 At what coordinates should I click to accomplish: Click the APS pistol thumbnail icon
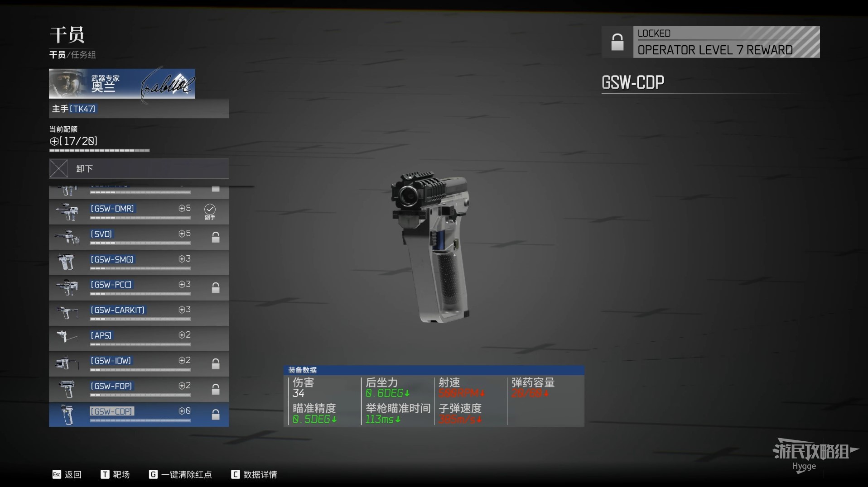point(66,337)
